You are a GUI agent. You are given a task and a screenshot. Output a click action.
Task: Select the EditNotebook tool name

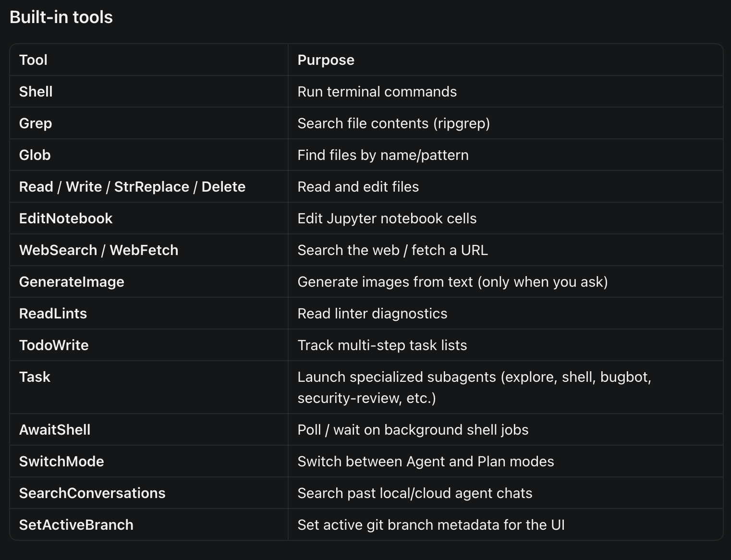66,219
